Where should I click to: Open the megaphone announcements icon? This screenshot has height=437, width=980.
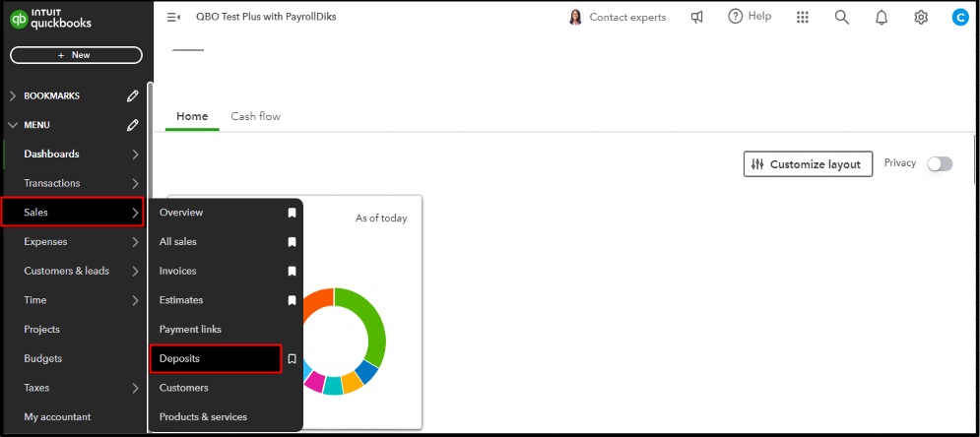(x=697, y=18)
